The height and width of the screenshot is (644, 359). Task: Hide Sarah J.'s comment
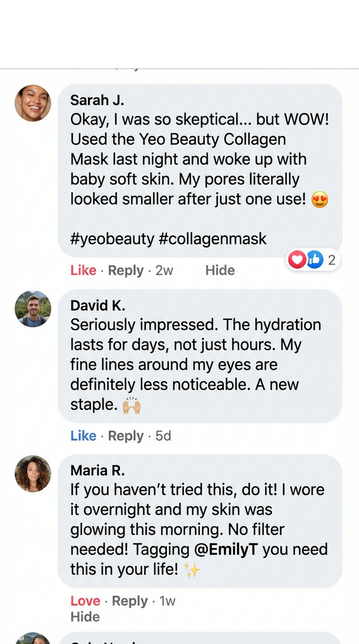click(x=220, y=270)
